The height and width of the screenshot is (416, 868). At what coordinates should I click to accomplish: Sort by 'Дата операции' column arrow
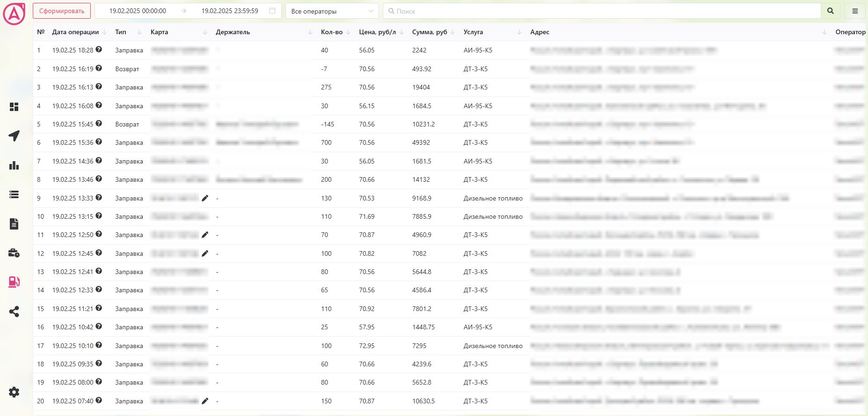104,32
